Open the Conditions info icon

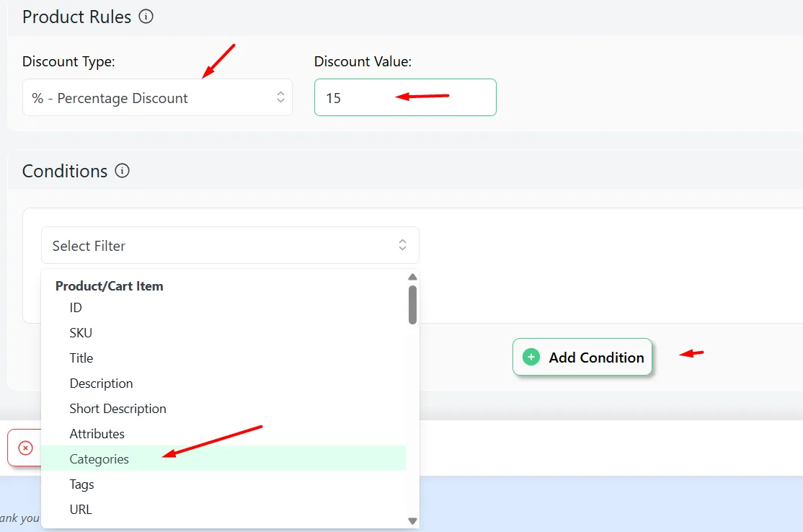coord(122,171)
